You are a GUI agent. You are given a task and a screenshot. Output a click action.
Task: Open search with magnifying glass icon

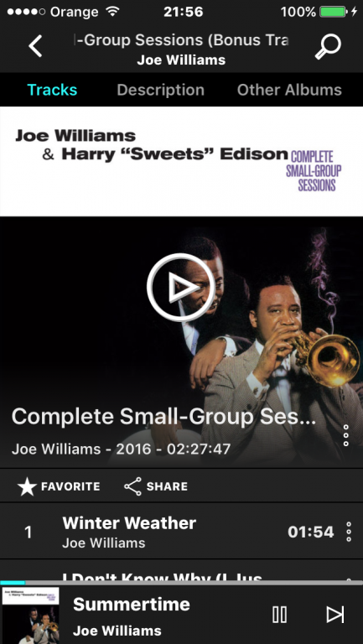coord(328,47)
